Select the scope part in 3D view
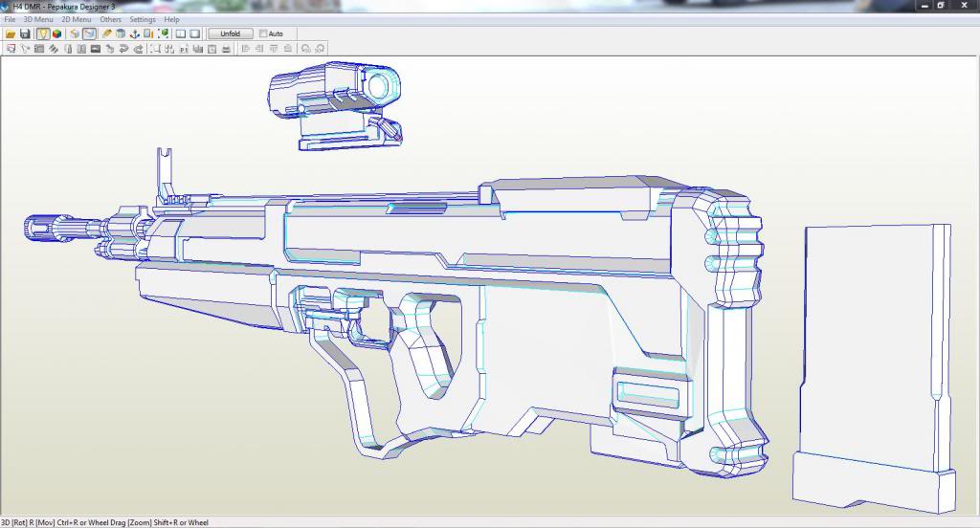This screenshot has width=980, height=528. pos(336,105)
